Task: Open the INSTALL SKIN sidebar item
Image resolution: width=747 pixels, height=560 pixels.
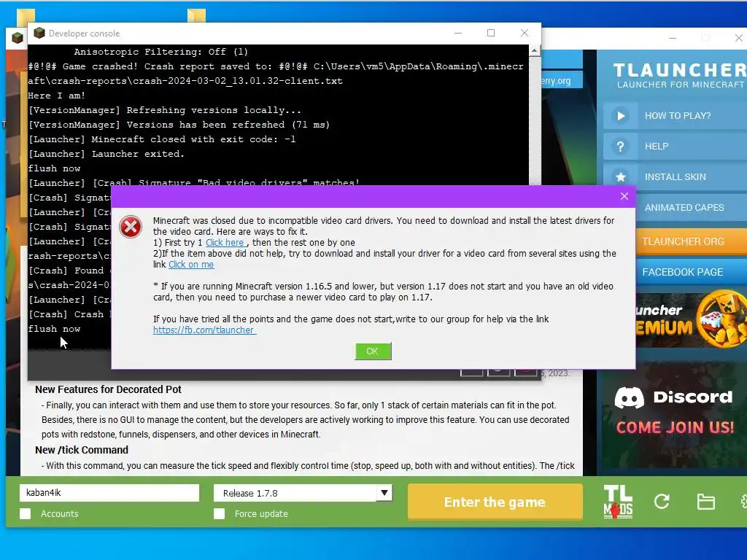Action: click(677, 176)
